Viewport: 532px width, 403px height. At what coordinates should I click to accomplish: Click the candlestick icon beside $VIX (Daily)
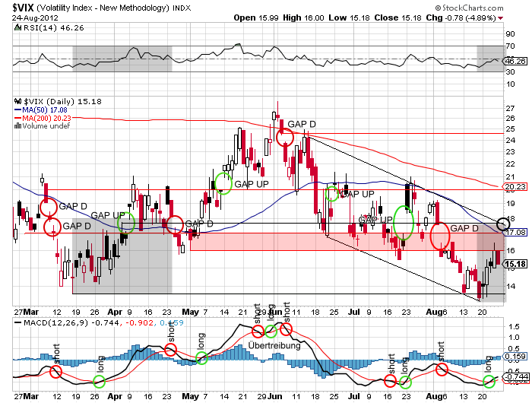pos(18,101)
